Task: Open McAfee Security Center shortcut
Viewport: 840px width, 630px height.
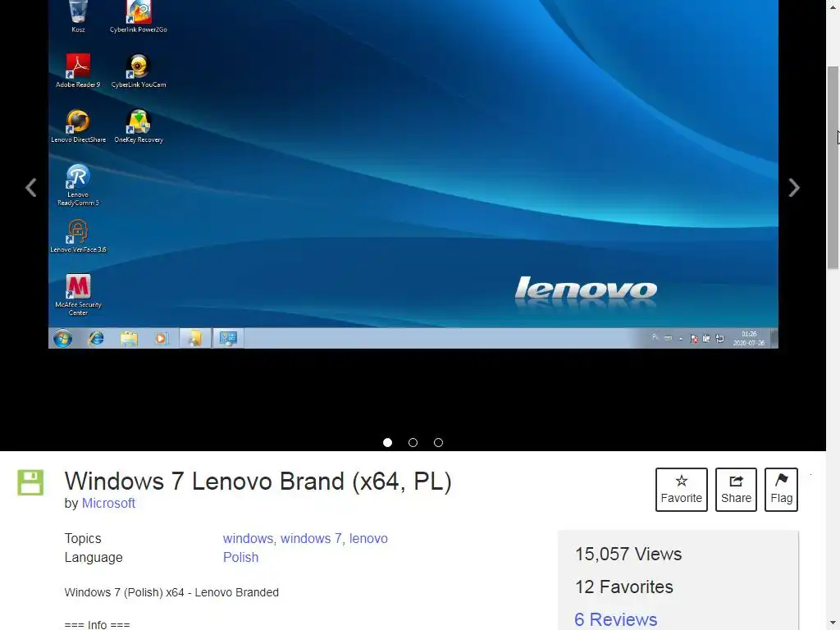Action: 78,294
